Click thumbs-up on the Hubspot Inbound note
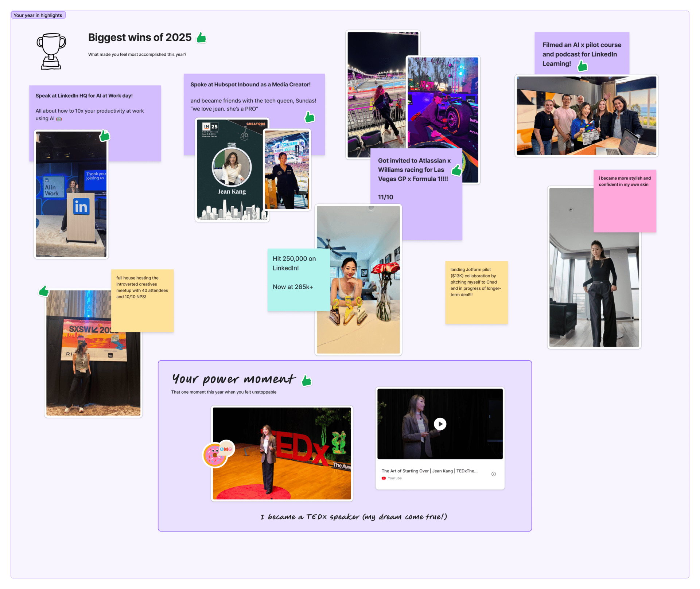The height and width of the screenshot is (589, 700). (x=310, y=117)
